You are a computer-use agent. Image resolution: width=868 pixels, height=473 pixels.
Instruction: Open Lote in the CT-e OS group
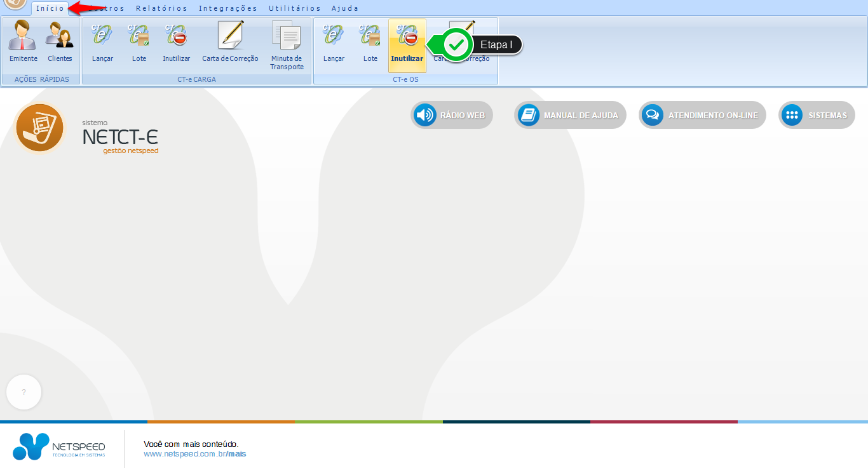370,41
